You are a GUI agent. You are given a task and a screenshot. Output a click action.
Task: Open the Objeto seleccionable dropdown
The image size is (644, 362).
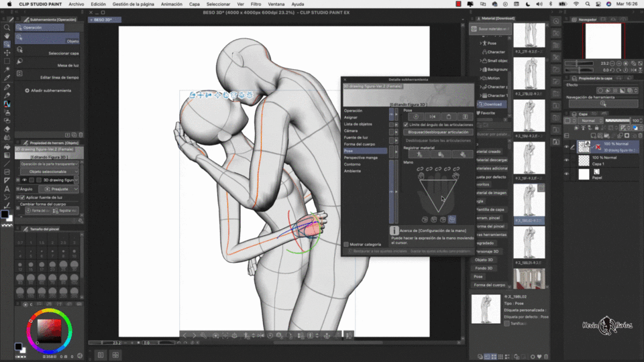click(x=48, y=172)
